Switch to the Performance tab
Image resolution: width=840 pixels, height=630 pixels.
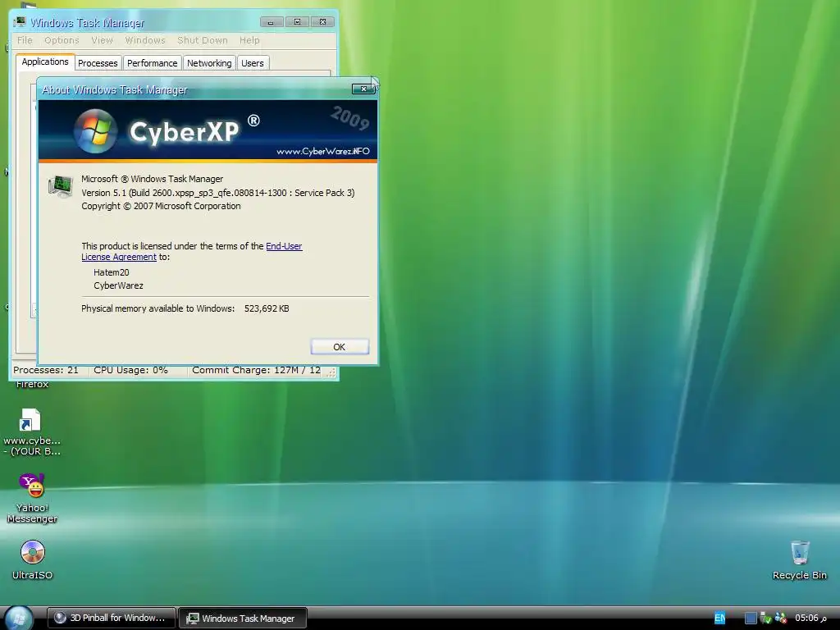click(x=152, y=63)
